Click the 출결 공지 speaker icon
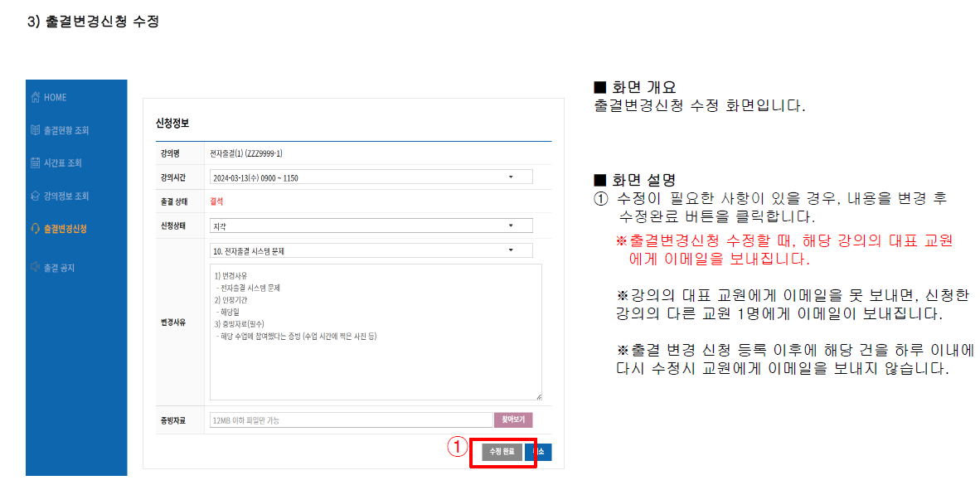This screenshot has height=485, width=980. click(35, 268)
